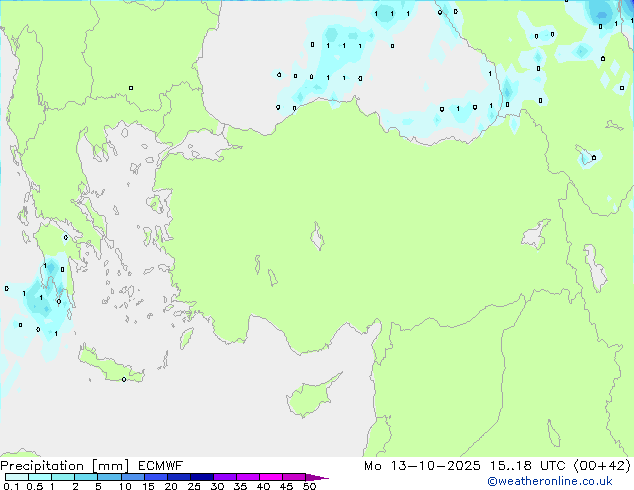This screenshot has height=490, width=634.
Task: Click the 'ECMWF' model label
Action: (160, 466)
